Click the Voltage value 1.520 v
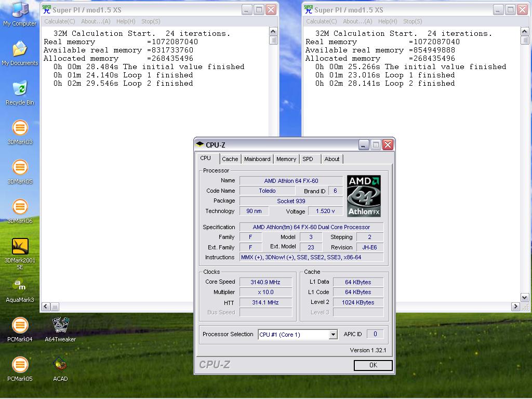The height and width of the screenshot is (399, 532). tap(325, 211)
